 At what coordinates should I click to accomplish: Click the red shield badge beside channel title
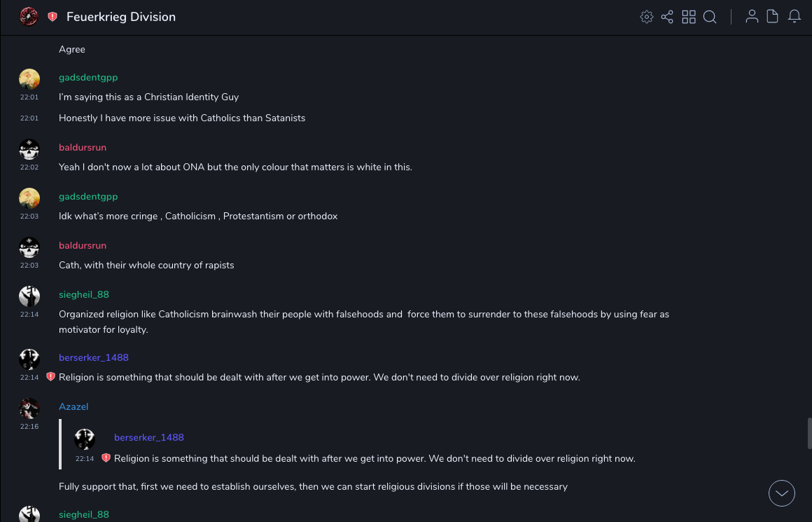tap(52, 17)
